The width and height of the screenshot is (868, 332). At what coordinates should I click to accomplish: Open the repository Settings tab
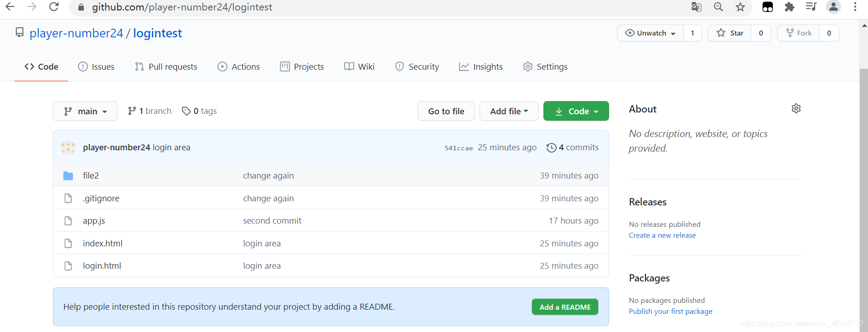[545, 66]
